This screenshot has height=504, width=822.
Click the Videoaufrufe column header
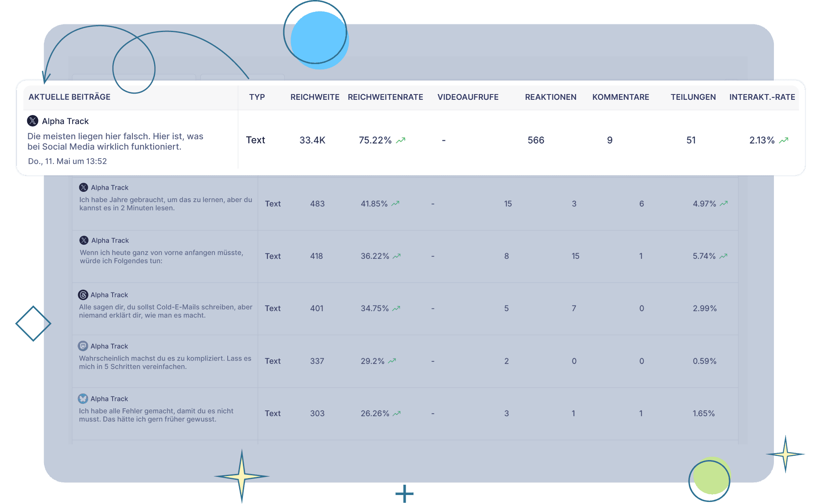coord(468,97)
